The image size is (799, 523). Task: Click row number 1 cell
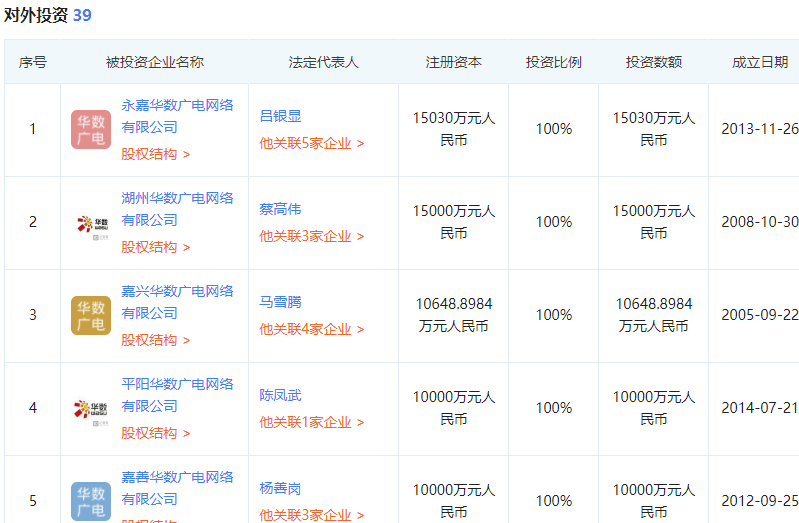click(x=33, y=129)
